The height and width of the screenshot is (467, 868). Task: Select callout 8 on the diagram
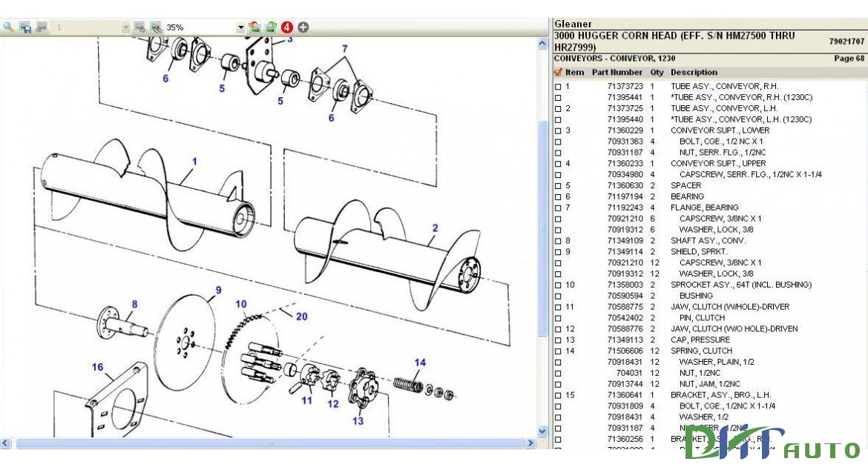(x=134, y=304)
